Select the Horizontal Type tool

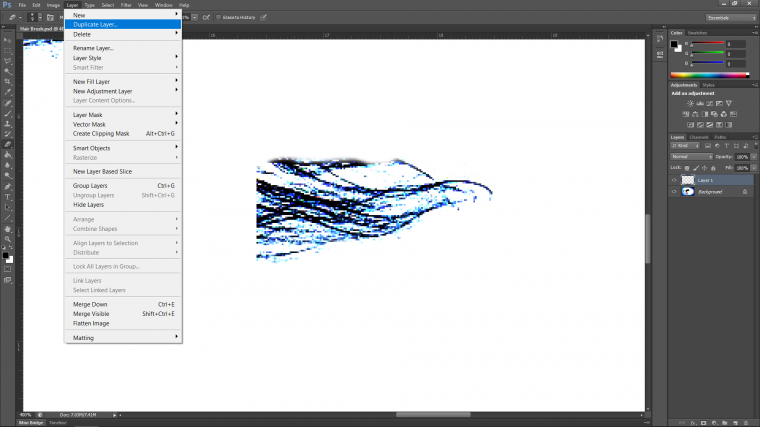[8, 197]
